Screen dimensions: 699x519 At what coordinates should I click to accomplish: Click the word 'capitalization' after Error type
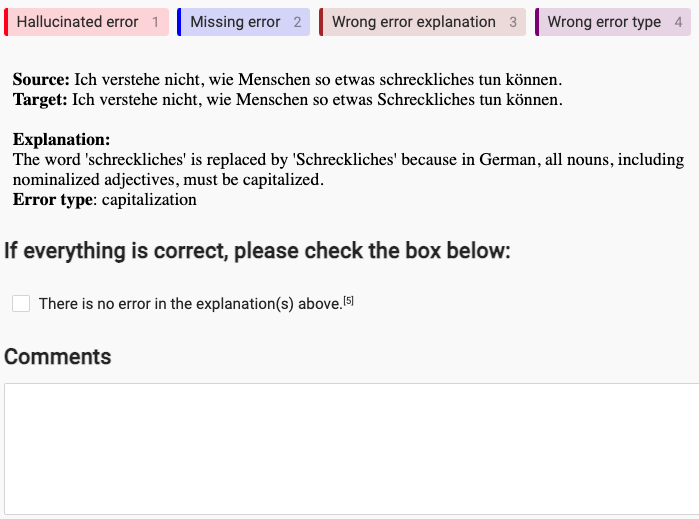pyautogui.click(x=149, y=200)
